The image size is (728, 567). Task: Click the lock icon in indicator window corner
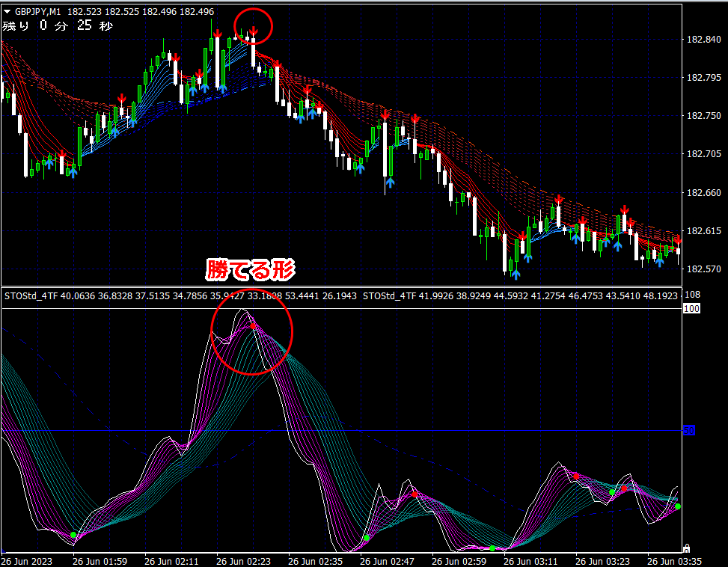click(687, 548)
